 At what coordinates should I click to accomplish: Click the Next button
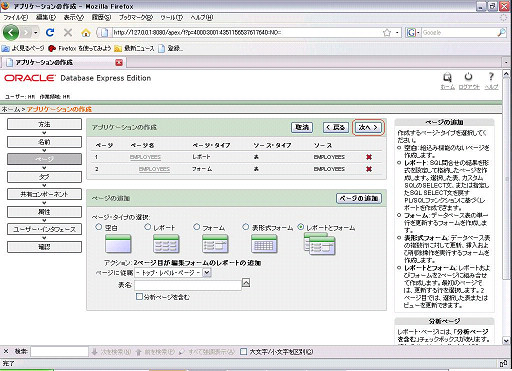tap(368, 127)
